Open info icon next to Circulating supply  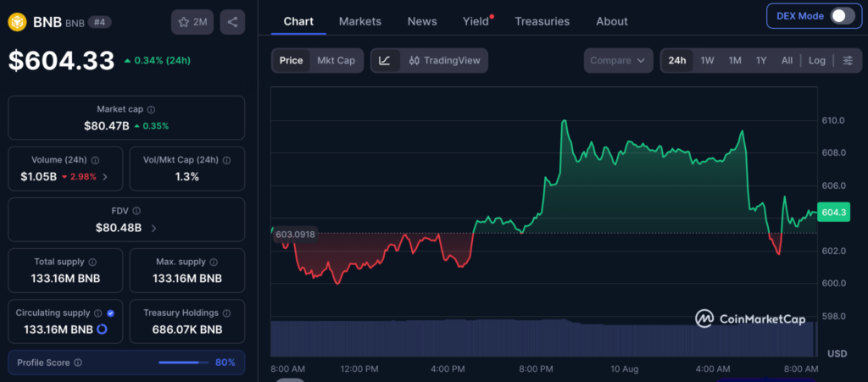[x=98, y=313]
